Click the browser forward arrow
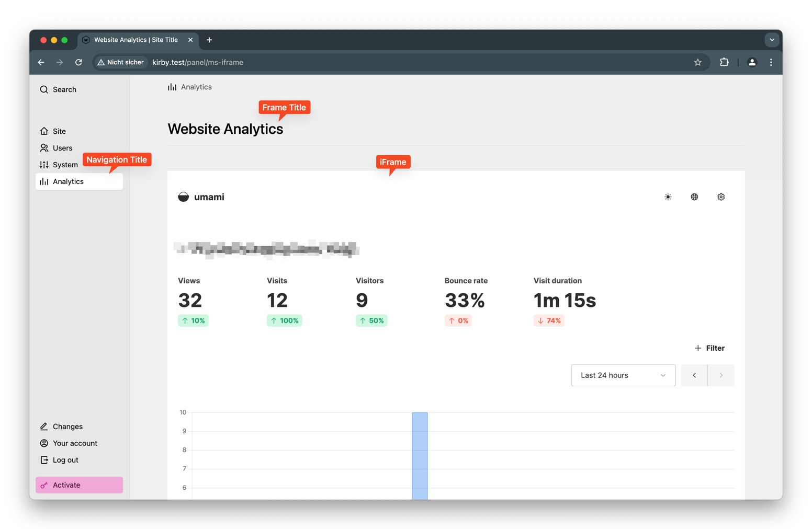Viewport: 812px width, 529px height. pyautogui.click(x=60, y=62)
